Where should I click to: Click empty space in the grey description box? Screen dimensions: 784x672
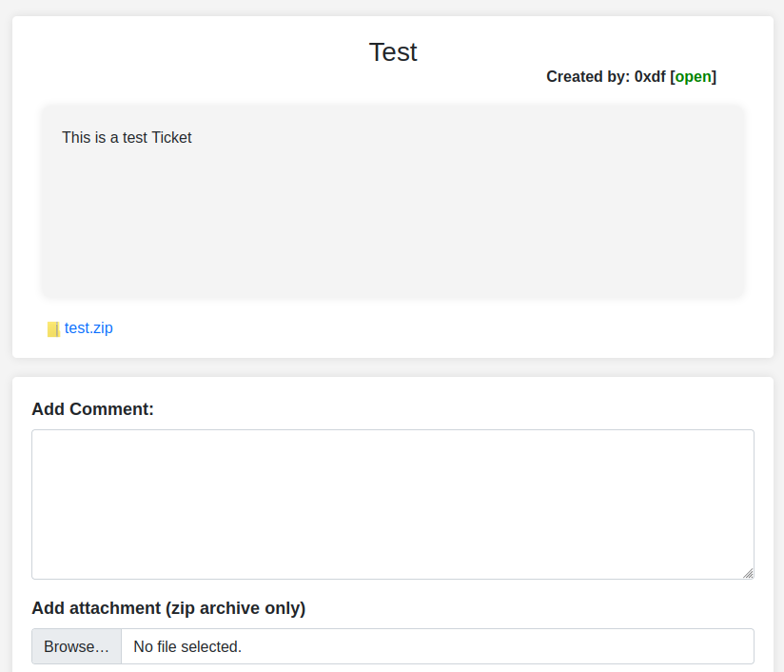point(392,228)
